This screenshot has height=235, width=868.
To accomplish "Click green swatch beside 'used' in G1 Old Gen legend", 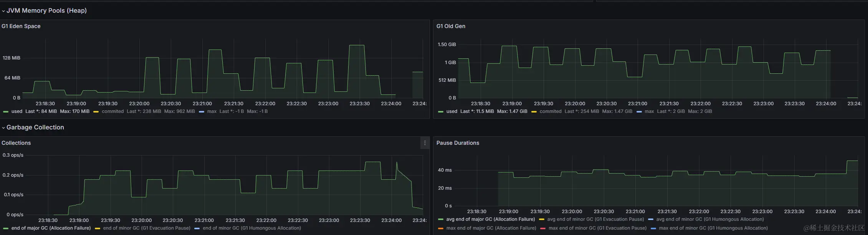I will 441,112.
